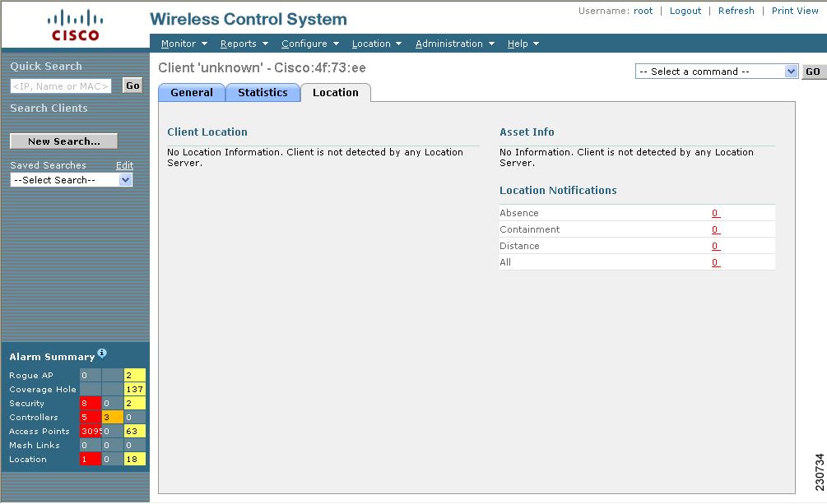Click the red Location alarm count 1

click(x=91, y=459)
